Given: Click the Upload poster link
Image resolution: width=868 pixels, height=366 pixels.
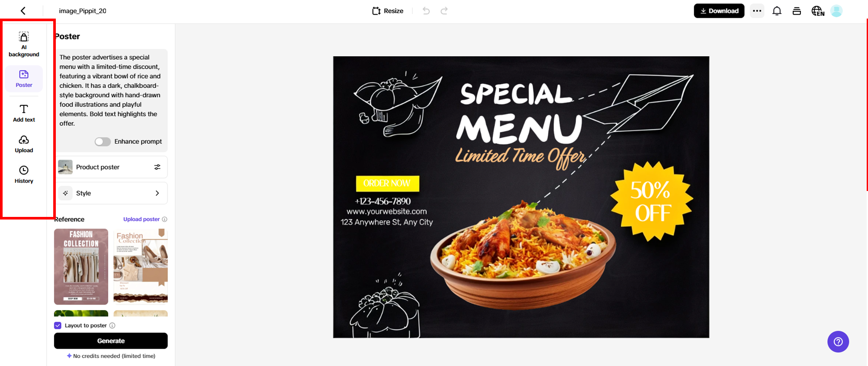Looking at the screenshot, I should coord(141,219).
